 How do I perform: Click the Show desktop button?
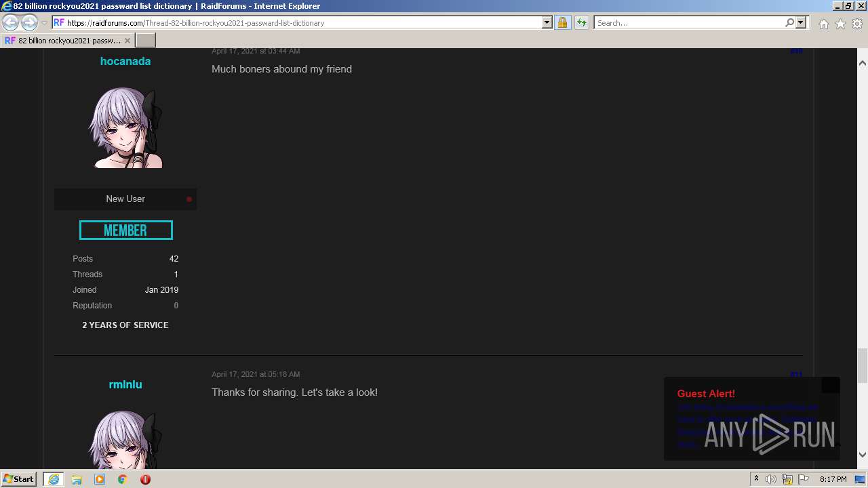point(860,479)
